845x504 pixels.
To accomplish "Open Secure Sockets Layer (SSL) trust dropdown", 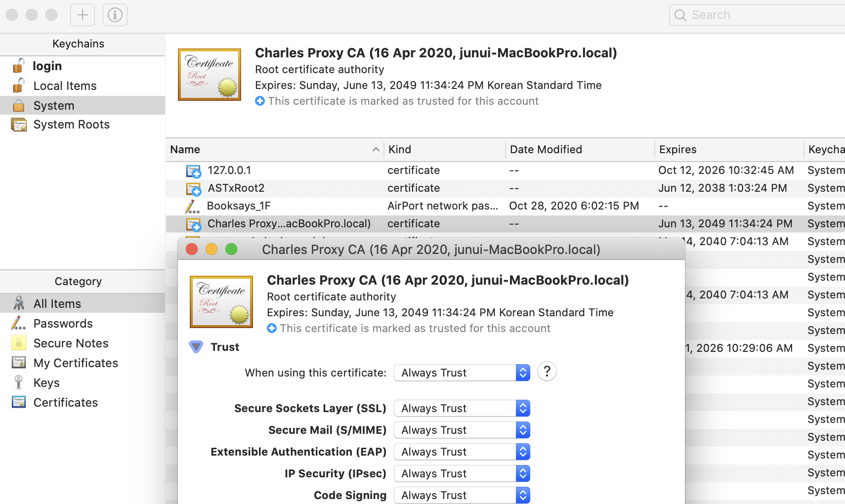I will [462, 408].
